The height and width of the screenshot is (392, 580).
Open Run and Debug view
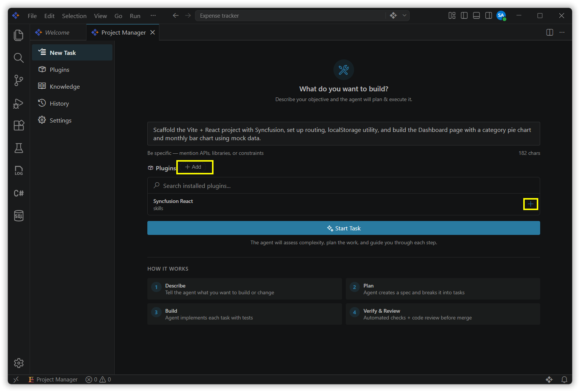point(18,103)
